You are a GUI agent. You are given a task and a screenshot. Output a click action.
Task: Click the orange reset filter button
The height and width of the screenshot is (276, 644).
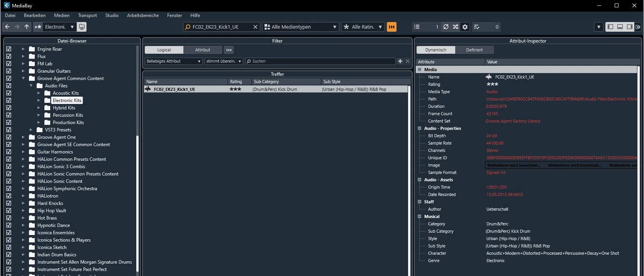(391, 27)
